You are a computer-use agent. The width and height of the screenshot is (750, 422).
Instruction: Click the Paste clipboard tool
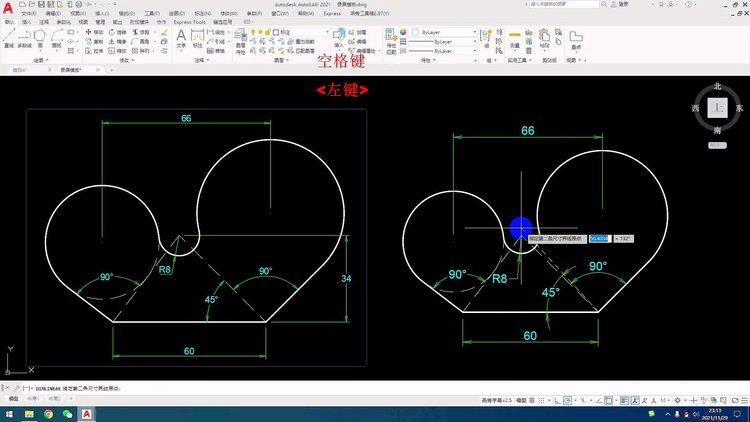pyautogui.click(x=544, y=39)
